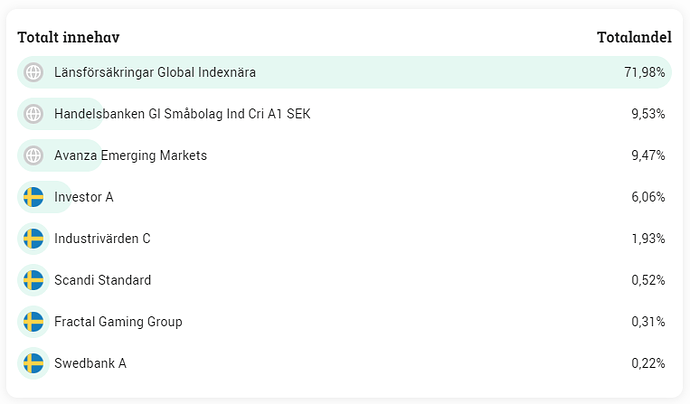The width and height of the screenshot is (690, 404).
Task: Select the Avanza Emerging Markets globe icon
Action: point(33,156)
